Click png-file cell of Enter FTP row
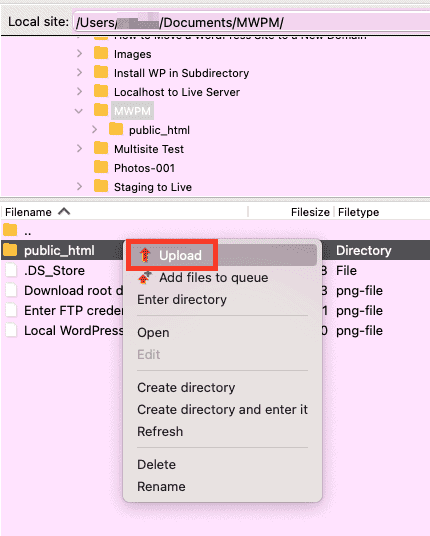The image size is (430, 536). pos(359,310)
